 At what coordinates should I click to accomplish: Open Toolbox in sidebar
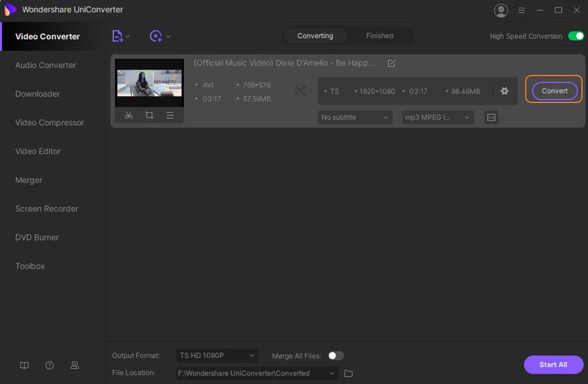click(x=30, y=266)
